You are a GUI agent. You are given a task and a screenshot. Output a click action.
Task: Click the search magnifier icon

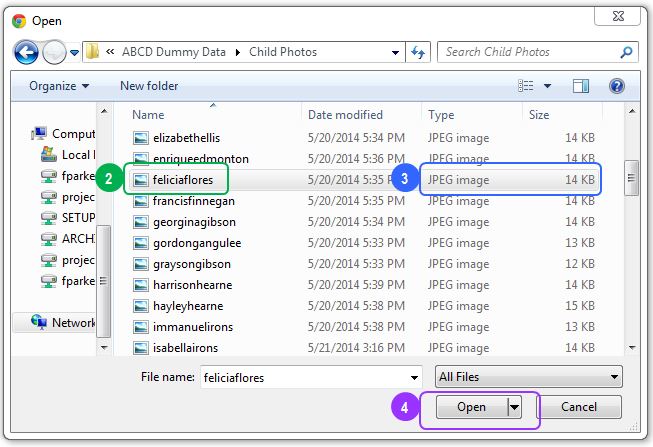(626, 52)
